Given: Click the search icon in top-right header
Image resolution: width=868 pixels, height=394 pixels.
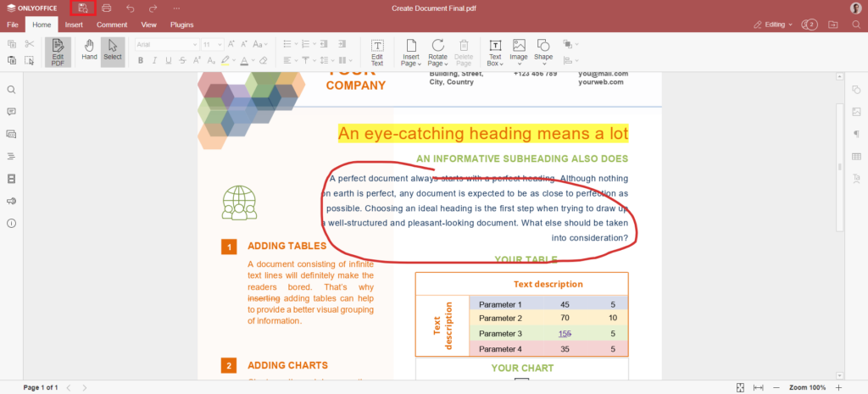Looking at the screenshot, I should pos(856,25).
